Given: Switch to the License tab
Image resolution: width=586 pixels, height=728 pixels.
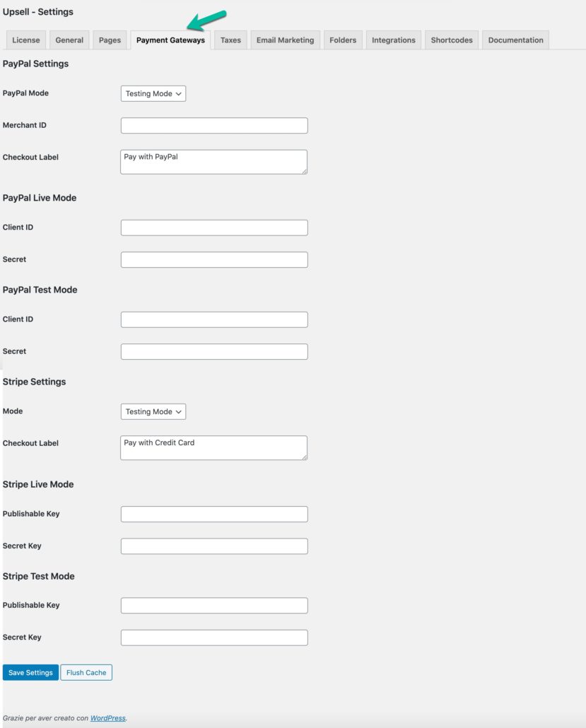Looking at the screenshot, I should (x=25, y=40).
